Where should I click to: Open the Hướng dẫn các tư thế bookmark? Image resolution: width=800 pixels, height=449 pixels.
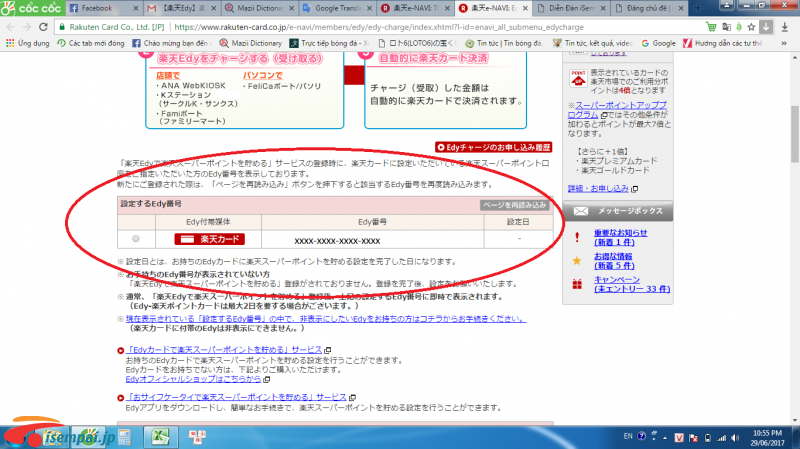coord(722,43)
